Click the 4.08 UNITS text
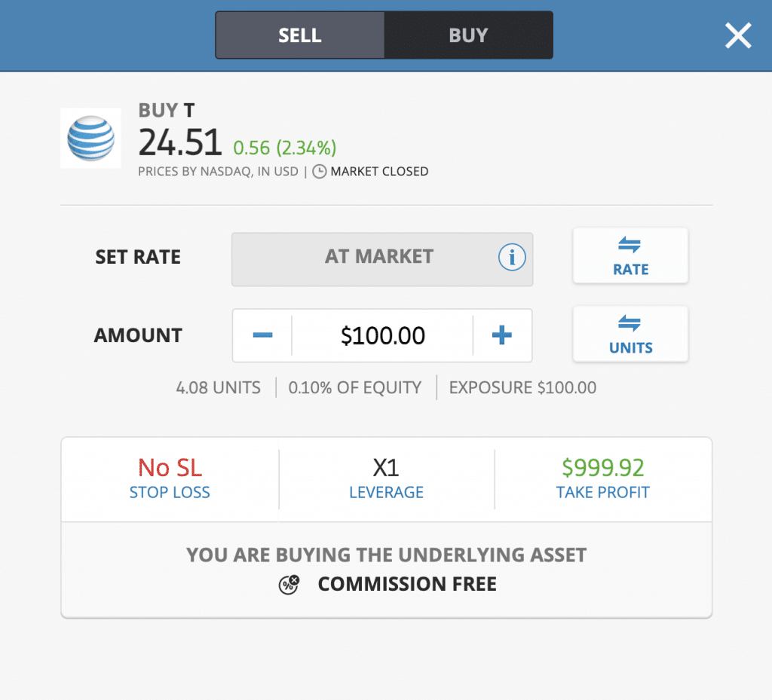772x700 pixels. 218,388
